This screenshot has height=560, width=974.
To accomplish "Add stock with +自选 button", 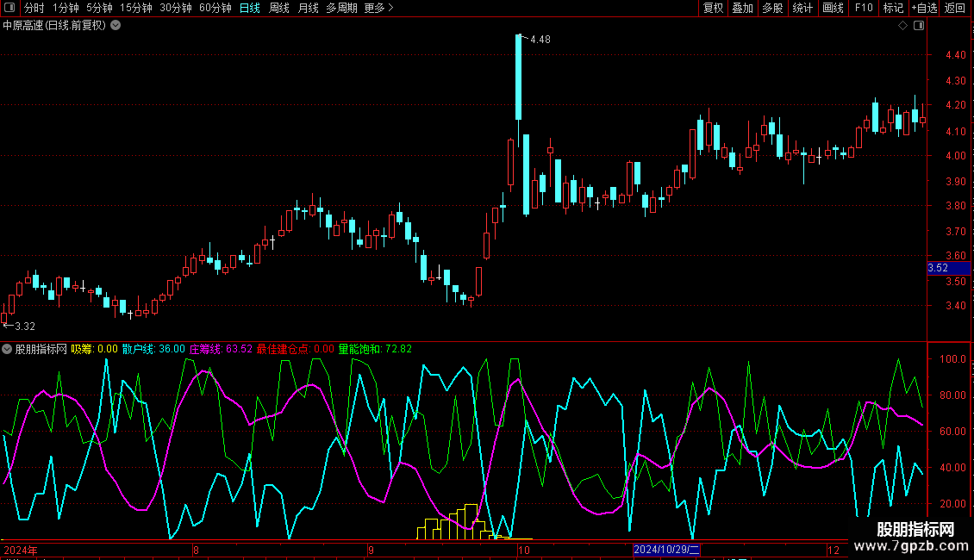I will [924, 8].
